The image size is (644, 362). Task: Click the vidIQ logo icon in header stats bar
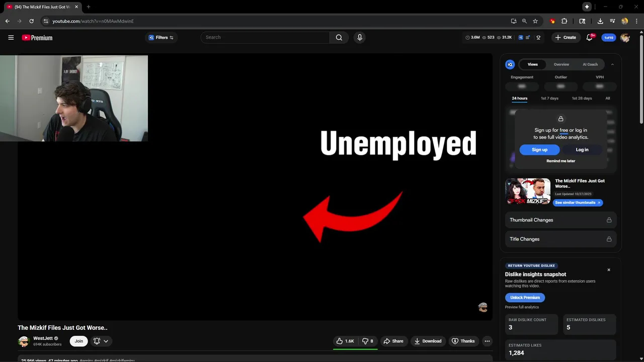point(521,37)
